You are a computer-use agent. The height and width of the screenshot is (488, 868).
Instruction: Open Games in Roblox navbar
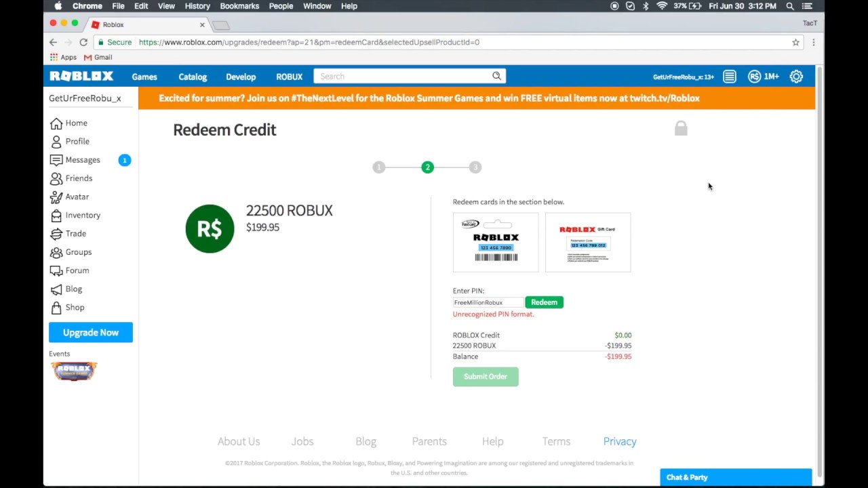[x=144, y=77]
